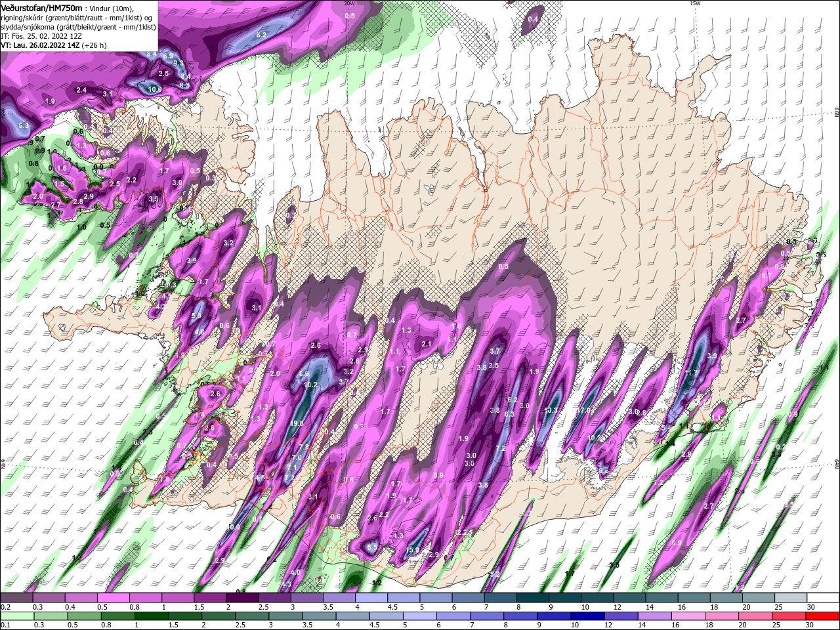Select crimson swatch labeled 25 in lower legend
The height and width of the screenshot is (630, 840).
(x=789, y=616)
